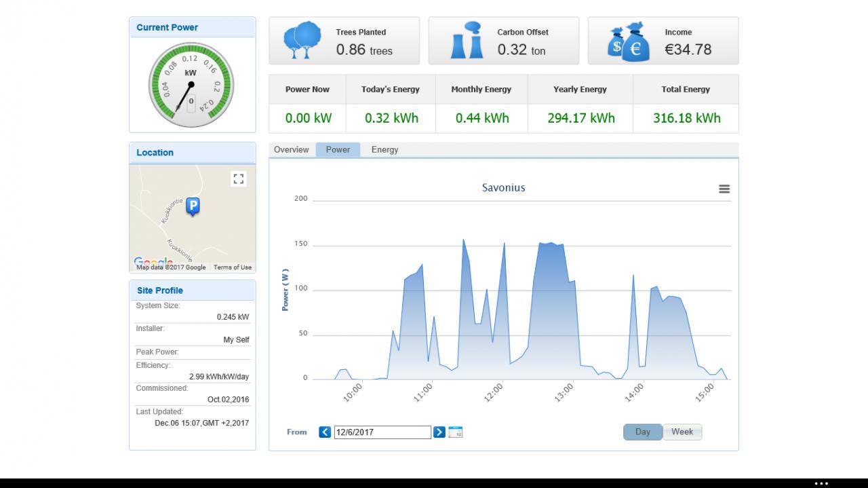Screen dimensions: 868x488
Task: Open the chart hamburger menu icon
Action: [724, 189]
